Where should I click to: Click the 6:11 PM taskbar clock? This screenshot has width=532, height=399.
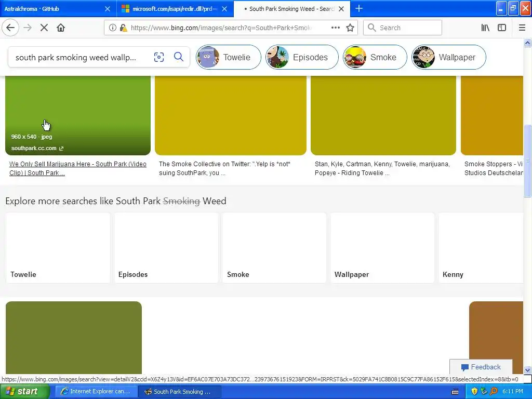(x=513, y=392)
